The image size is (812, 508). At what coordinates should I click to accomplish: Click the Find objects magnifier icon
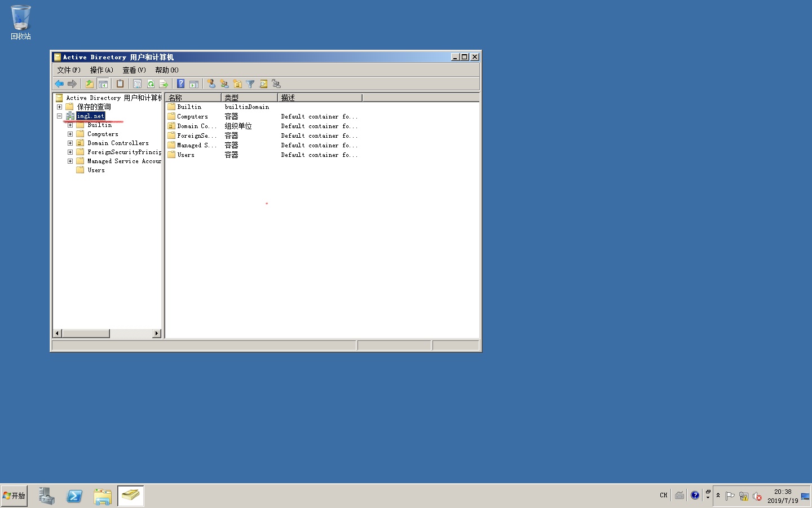tap(263, 84)
